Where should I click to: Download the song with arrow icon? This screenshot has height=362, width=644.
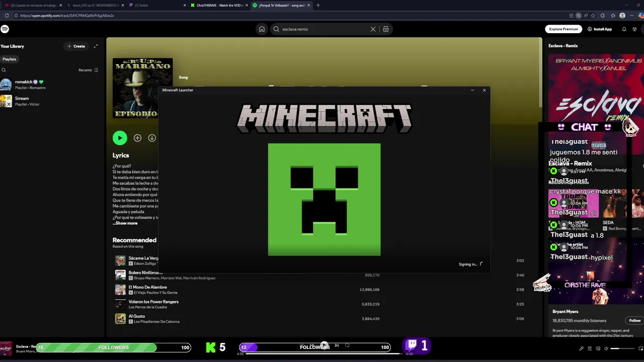[x=152, y=138]
